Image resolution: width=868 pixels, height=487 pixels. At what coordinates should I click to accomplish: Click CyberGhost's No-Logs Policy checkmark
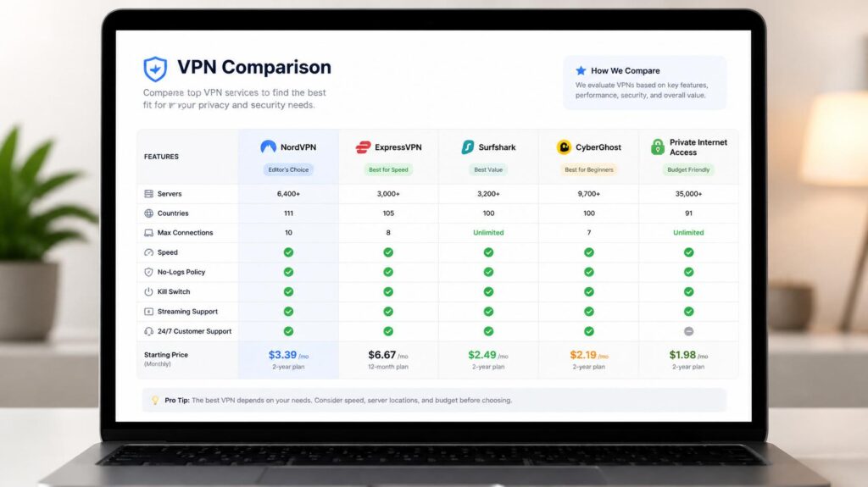pos(589,272)
